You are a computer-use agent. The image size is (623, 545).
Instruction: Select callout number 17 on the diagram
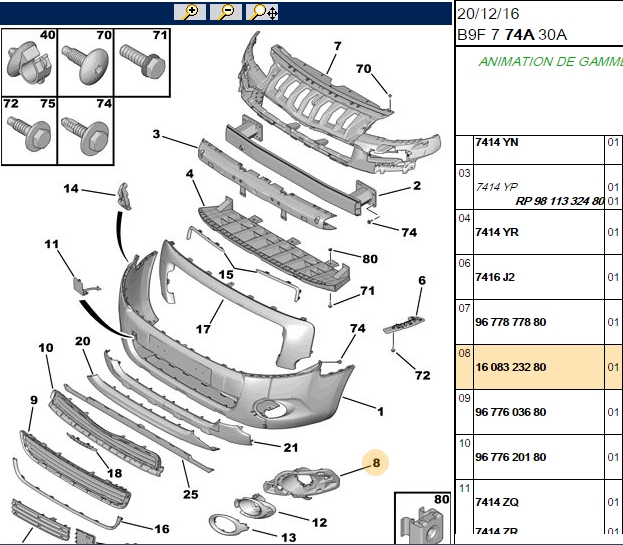203,329
